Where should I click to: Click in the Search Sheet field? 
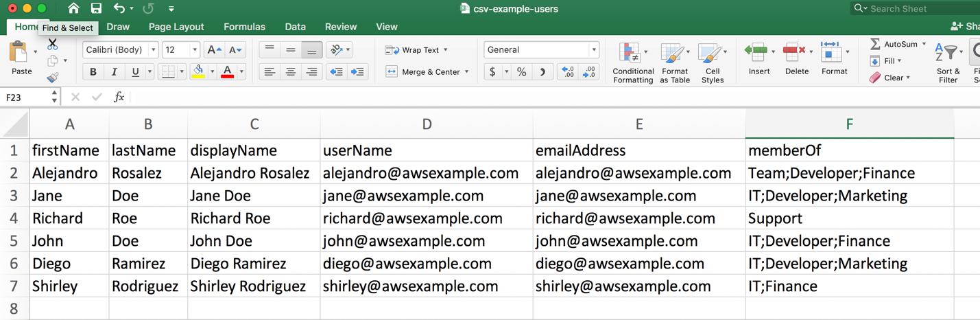click(916, 8)
